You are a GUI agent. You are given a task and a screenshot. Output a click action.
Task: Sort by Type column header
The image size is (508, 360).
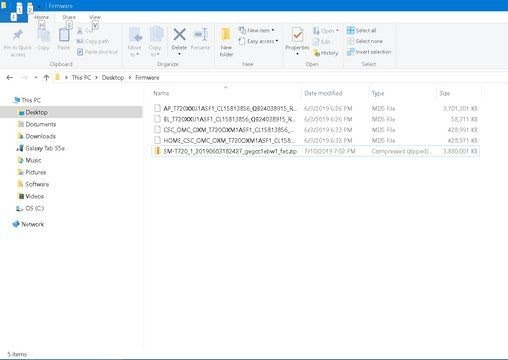tap(378, 93)
